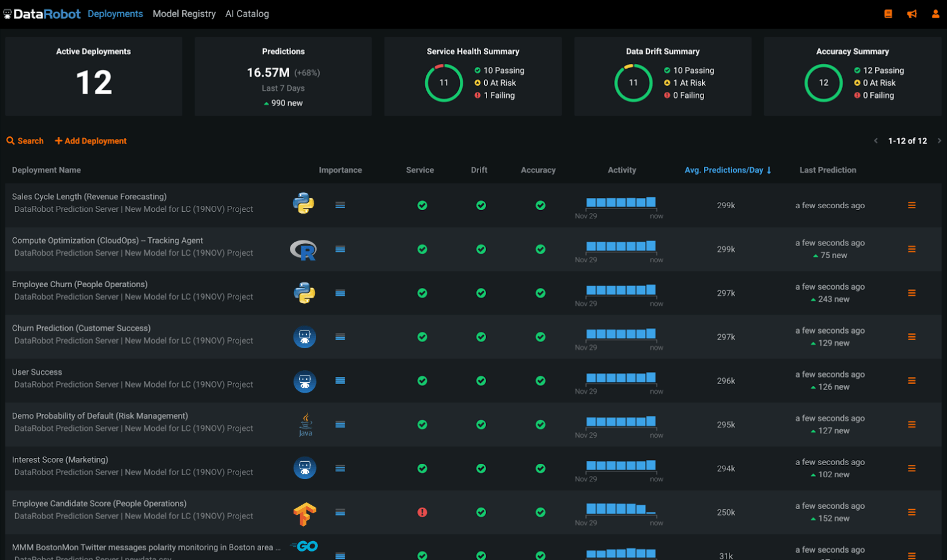
Task: Click activity chart for Demo Probability of Default
Action: (x=620, y=424)
